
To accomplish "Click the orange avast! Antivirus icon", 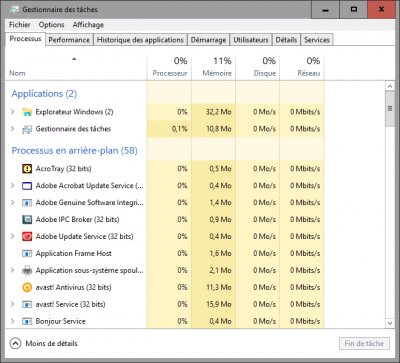I will point(27,287).
